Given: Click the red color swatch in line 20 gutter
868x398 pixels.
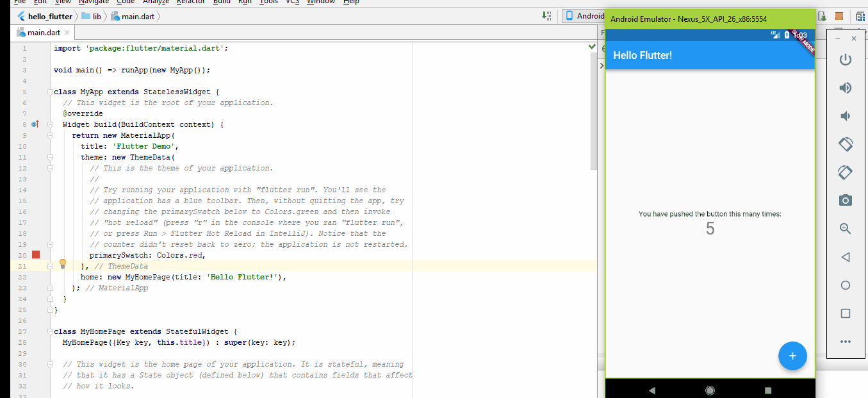Looking at the screenshot, I should click(36, 254).
